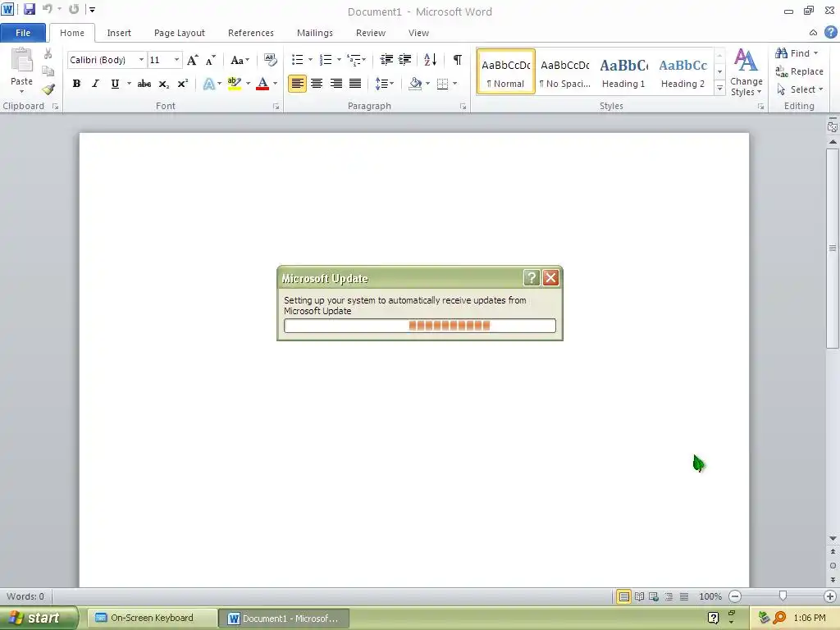Apply the No Spacing style

564,72
